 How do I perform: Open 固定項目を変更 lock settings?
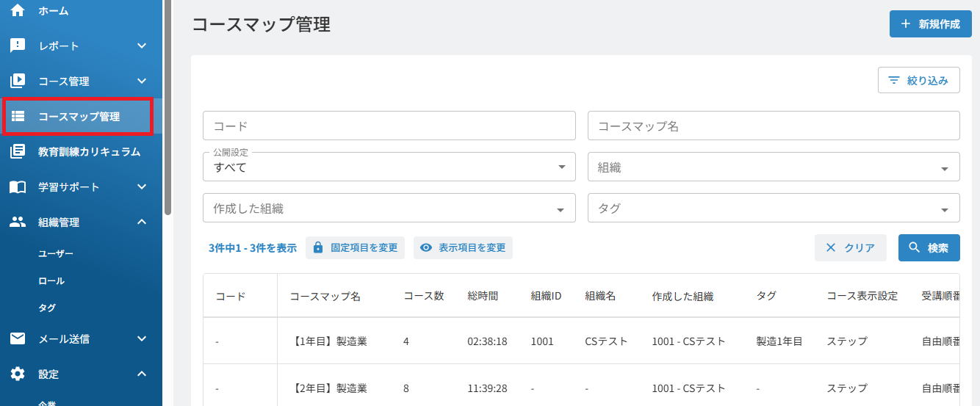(x=355, y=247)
